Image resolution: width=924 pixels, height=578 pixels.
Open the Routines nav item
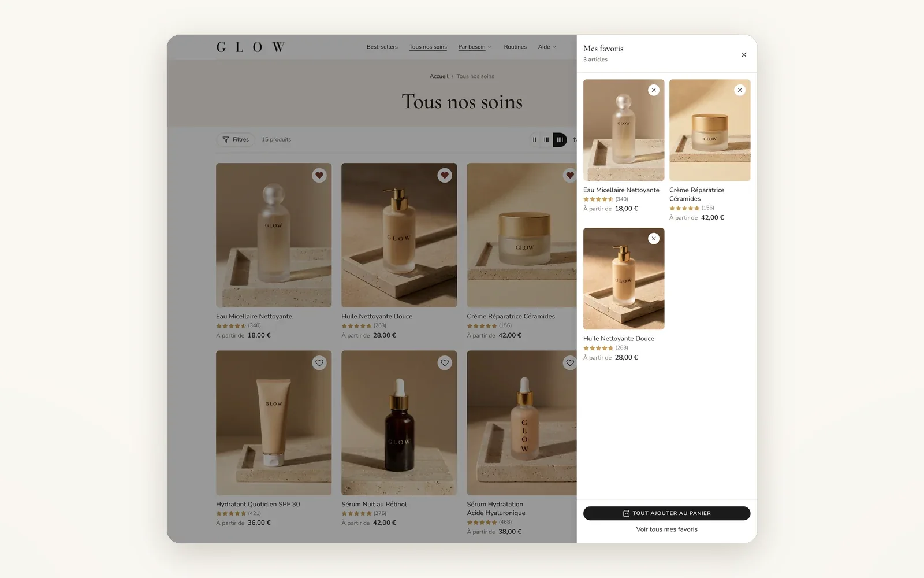pyautogui.click(x=515, y=47)
